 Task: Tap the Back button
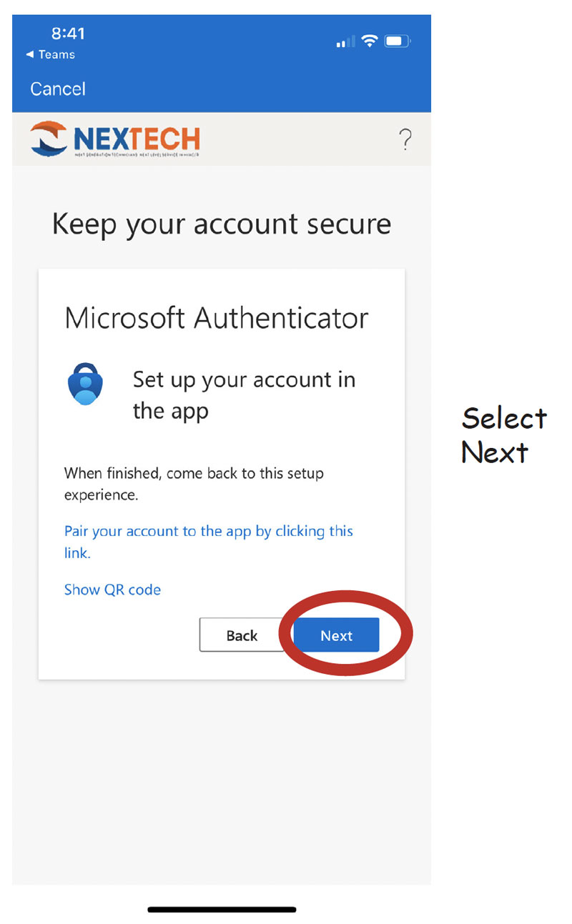(242, 635)
